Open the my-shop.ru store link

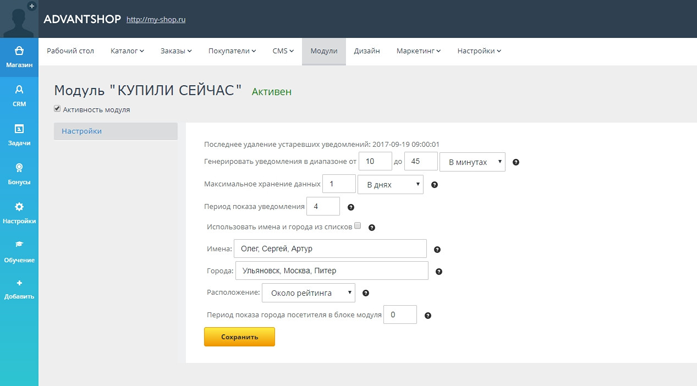(x=156, y=20)
